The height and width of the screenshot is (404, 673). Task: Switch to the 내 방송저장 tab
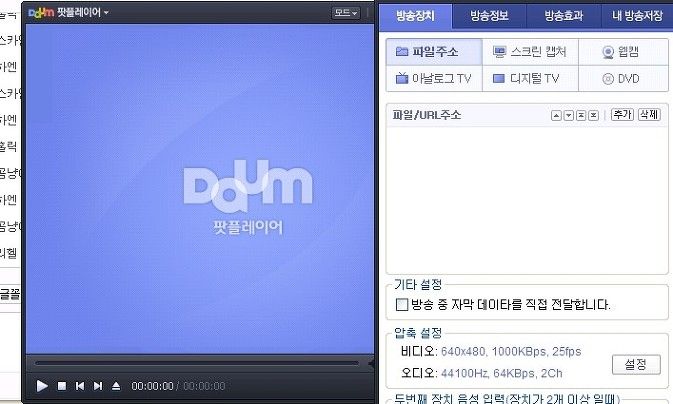click(637, 16)
